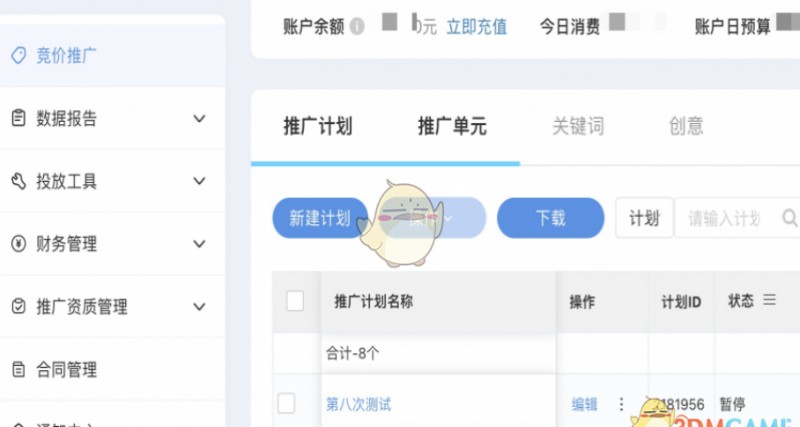The image size is (800, 427).
Task: Click the 数据报告 clipboard icon
Action: click(17, 118)
